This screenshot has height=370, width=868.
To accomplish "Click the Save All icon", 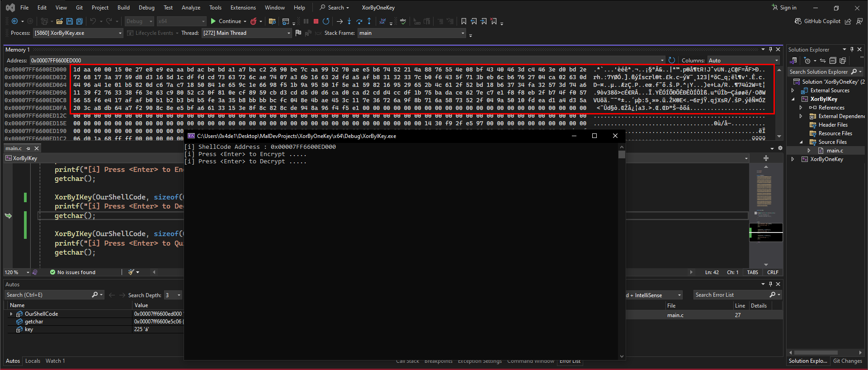I will click(80, 21).
